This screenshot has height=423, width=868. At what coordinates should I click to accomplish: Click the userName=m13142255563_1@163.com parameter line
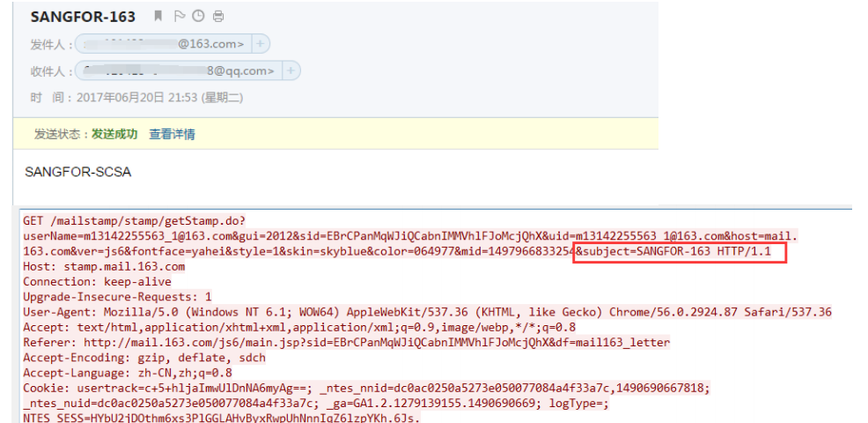pyautogui.click(x=411, y=237)
